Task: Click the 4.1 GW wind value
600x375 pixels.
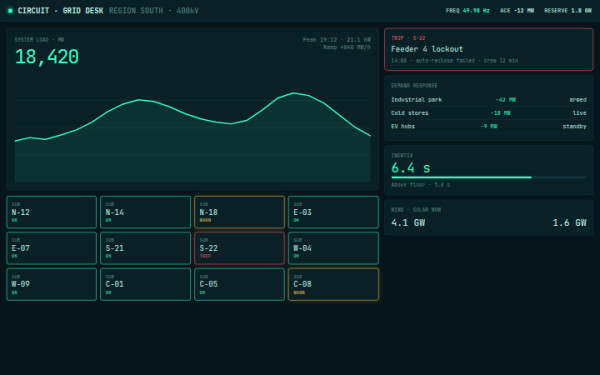Action: (x=408, y=223)
